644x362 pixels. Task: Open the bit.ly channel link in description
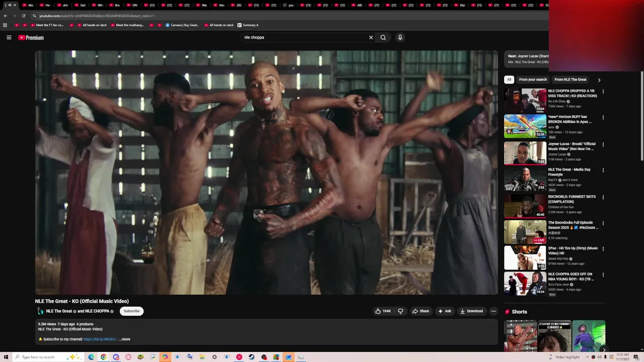[101, 339]
